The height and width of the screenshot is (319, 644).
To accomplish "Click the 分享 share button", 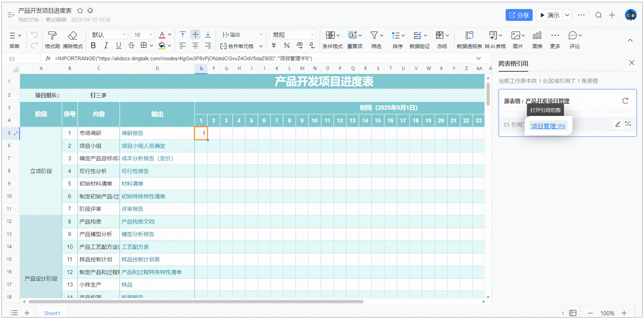I will point(519,15).
